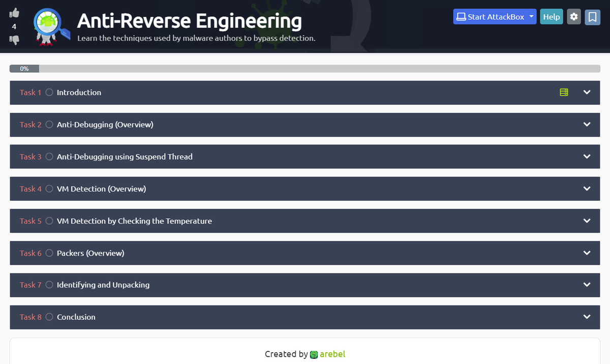Viewport: 610px width, 364px height.
Task: Click the Anti-Reverse Engineering room title
Action: (189, 21)
